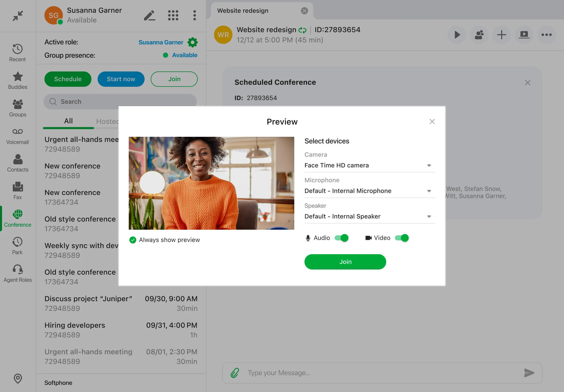Click the share screen icon in header
Screen dimensions: 564x392
click(x=524, y=35)
